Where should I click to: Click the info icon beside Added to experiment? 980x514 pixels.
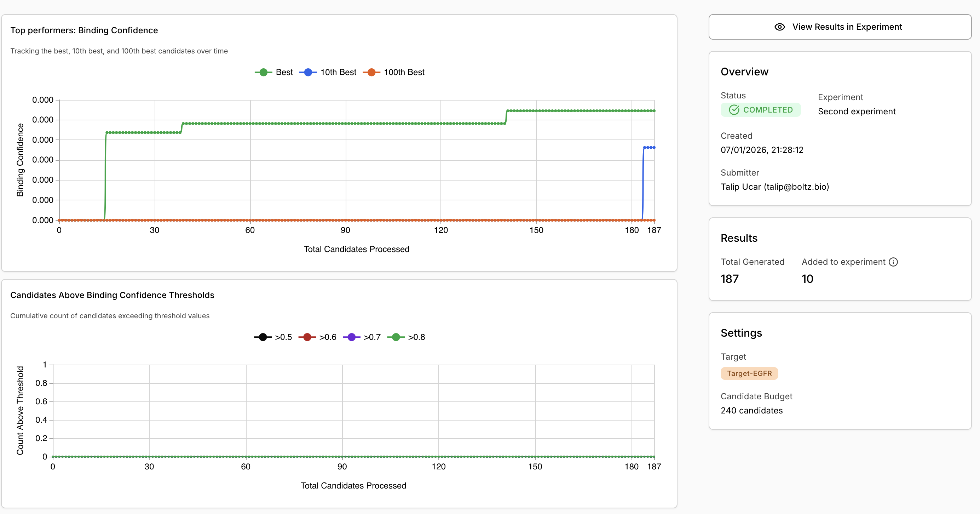pos(893,262)
